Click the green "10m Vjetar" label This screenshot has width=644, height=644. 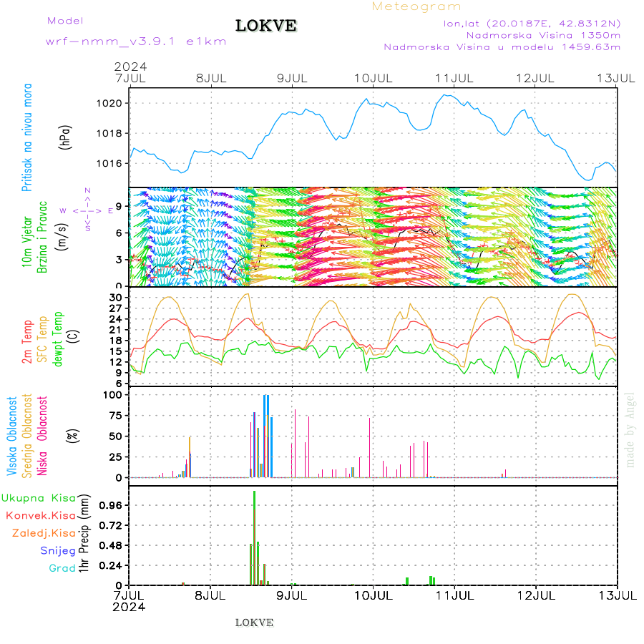(x=26, y=242)
